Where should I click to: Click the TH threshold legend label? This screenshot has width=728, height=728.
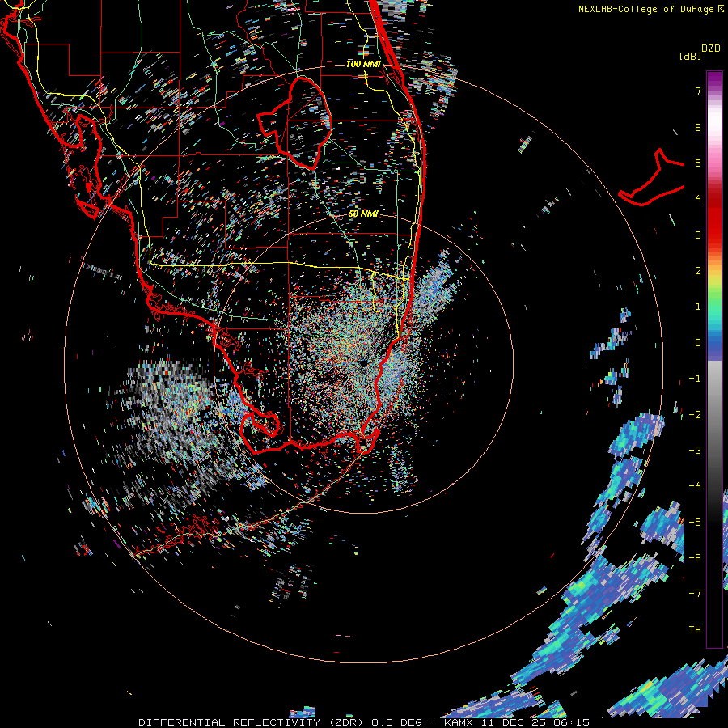tap(695, 629)
